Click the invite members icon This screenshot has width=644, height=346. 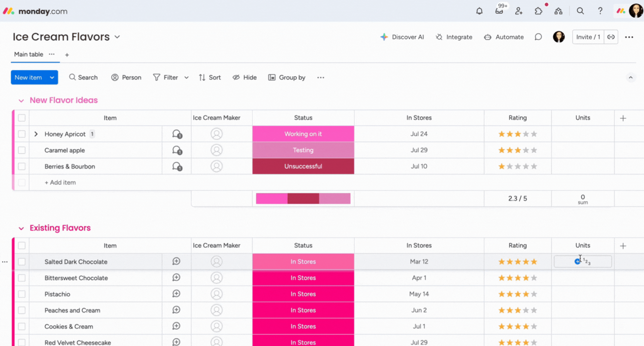519,11
